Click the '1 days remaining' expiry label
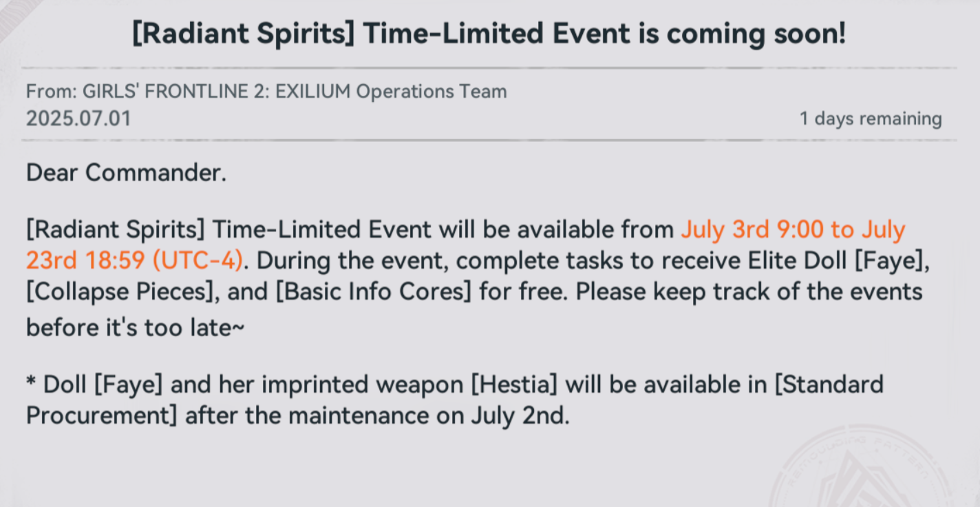Viewport: 980px width, 507px height. tap(871, 118)
